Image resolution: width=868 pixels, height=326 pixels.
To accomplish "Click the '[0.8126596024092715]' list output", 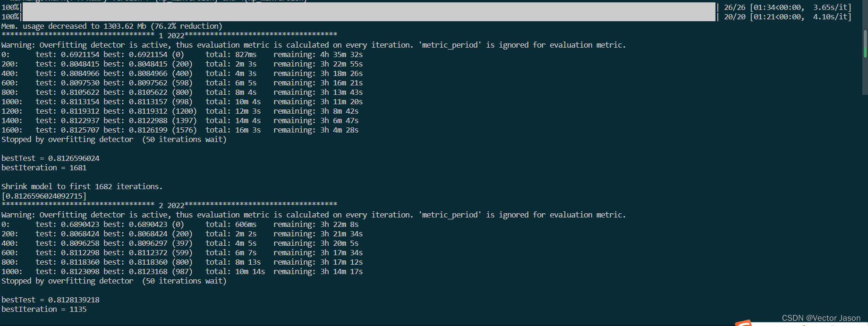I will [44, 196].
